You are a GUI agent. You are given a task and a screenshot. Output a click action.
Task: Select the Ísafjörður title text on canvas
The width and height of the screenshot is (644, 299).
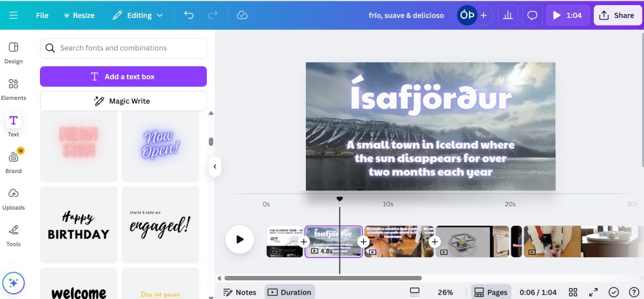(x=431, y=95)
